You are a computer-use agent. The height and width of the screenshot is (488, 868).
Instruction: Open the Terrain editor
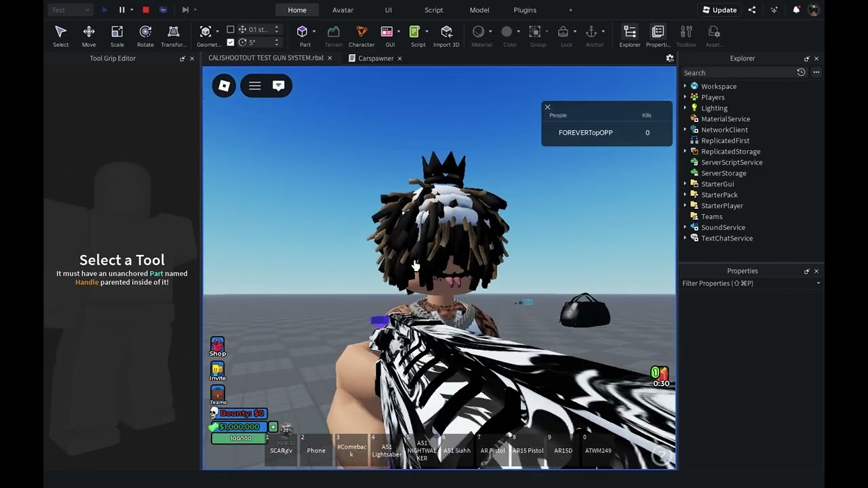click(x=334, y=36)
